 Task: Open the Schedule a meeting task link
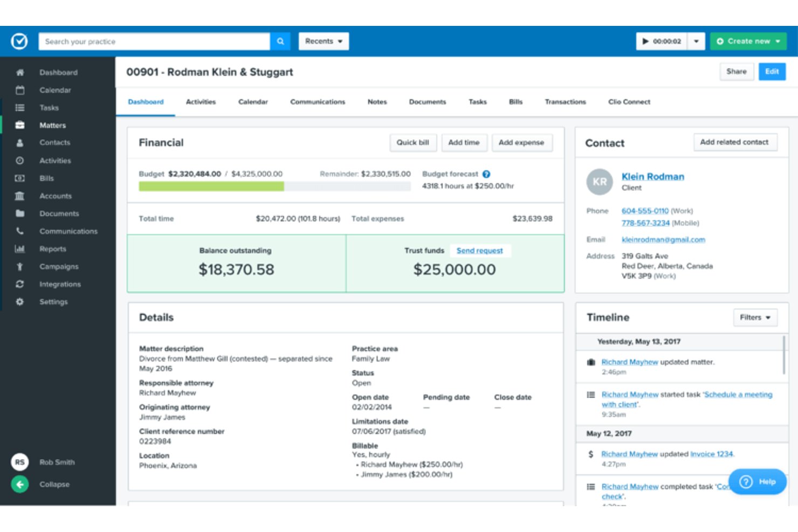[687, 399]
